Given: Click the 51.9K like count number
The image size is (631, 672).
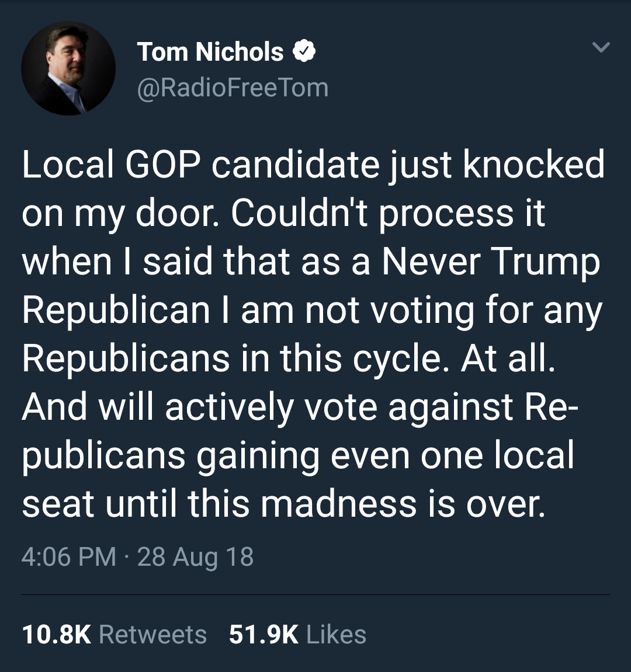Looking at the screenshot, I should click(264, 635).
